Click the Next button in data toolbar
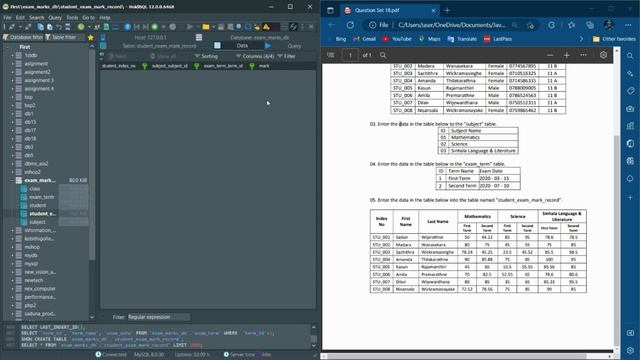640x360 pixels. coord(118,56)
